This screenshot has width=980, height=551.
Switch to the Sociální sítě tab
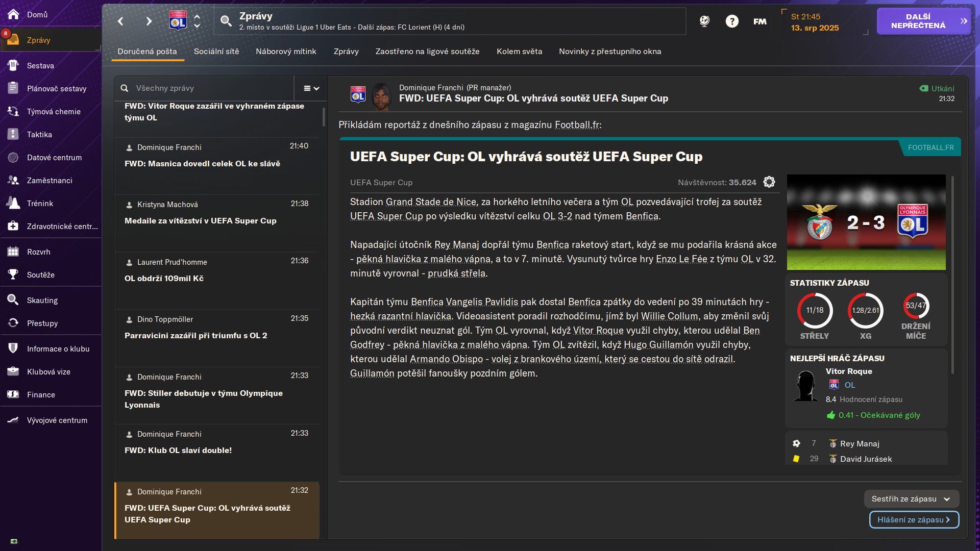coord(216,52)
